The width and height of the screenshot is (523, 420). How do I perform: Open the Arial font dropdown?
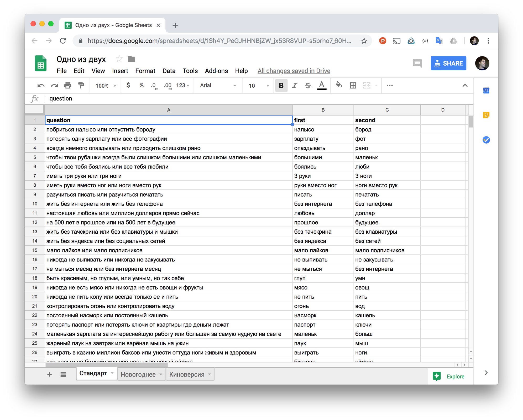pyautogui.click(x=218, y=85)
